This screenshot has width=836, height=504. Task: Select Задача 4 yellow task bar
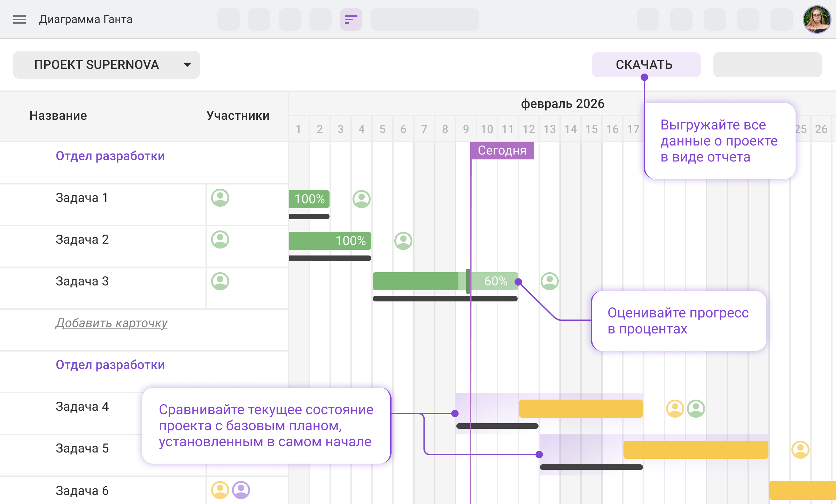pos(581,408)
